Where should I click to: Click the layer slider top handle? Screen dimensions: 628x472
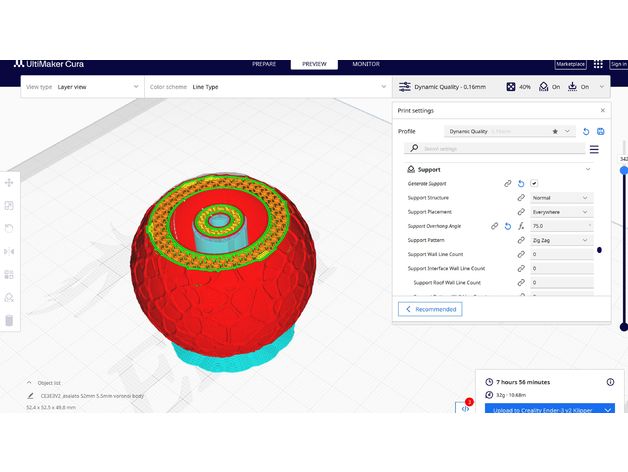point(624,170)
